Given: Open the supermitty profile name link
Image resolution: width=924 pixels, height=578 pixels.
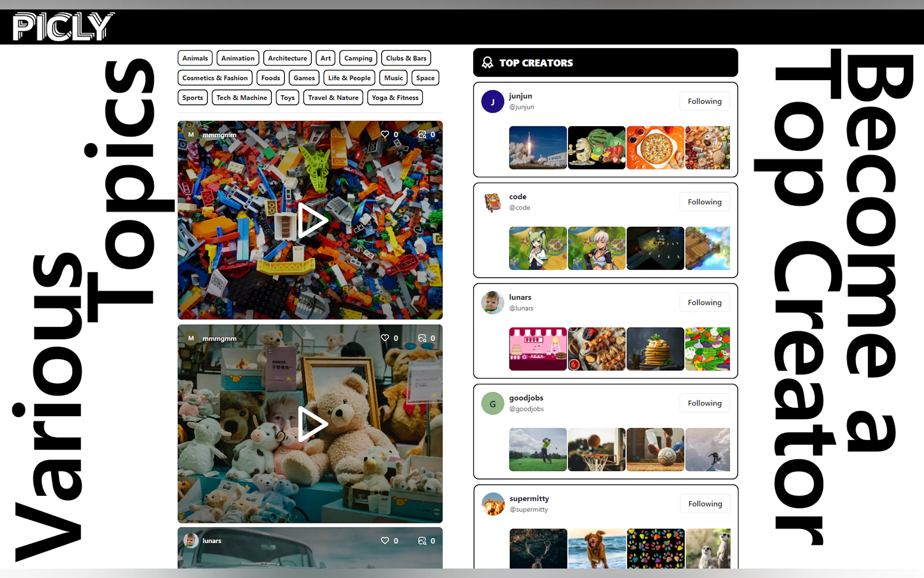Looking at the screenshot, I should click(529, 499).
